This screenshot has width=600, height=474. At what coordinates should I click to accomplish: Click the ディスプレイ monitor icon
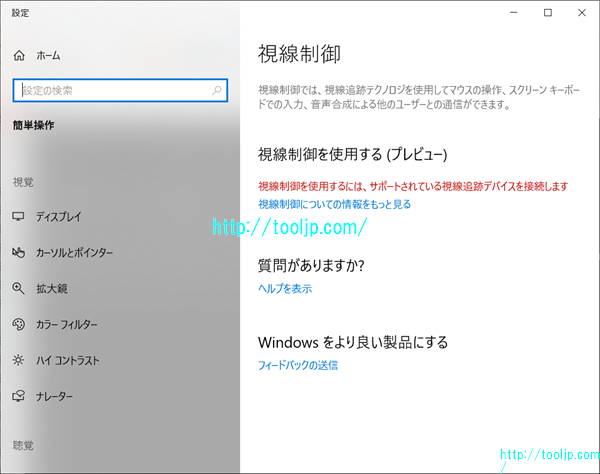(18, 217)
